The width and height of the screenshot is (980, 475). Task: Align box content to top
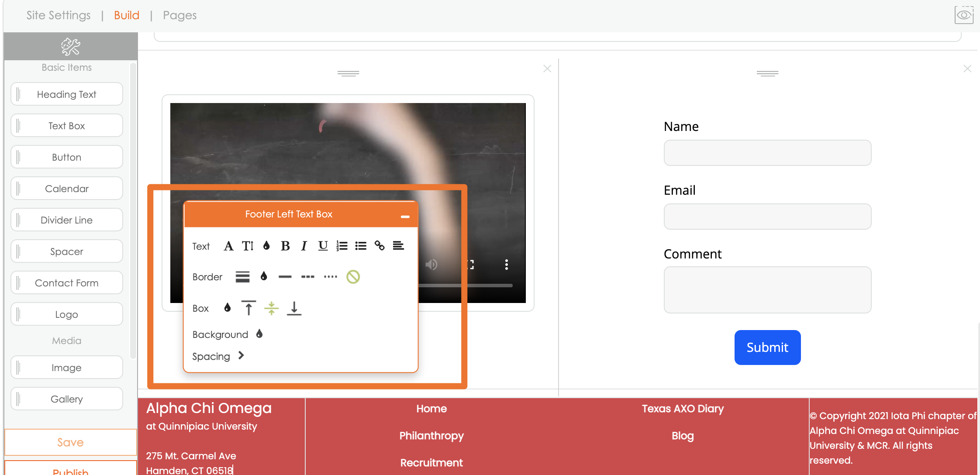[248, 308]
